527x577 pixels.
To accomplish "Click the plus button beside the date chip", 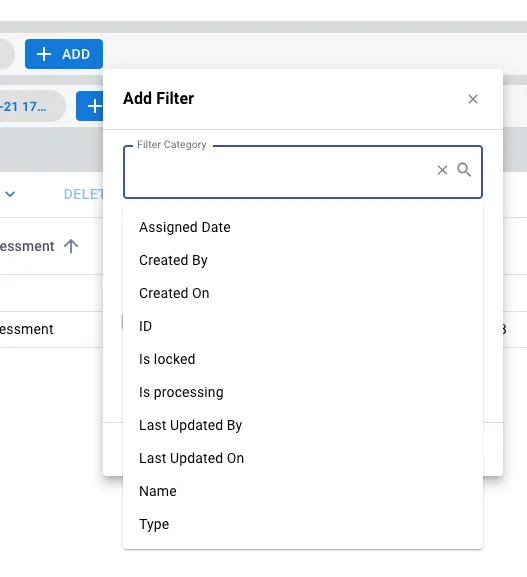I will pos(89,106).
